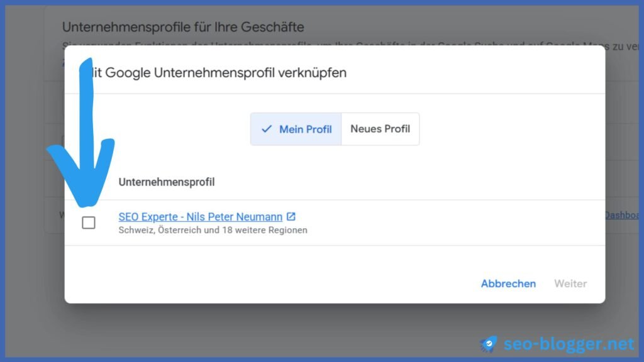
Task: Open the Dashboard link behind the dialog
Action: [621, 215]
